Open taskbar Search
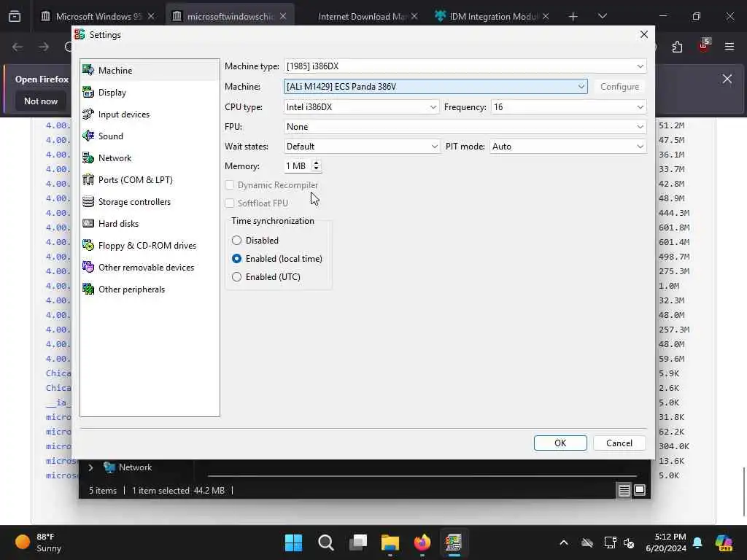Image resolution: width=747 pixels, height=560 pixels. (x=326, y=542)
